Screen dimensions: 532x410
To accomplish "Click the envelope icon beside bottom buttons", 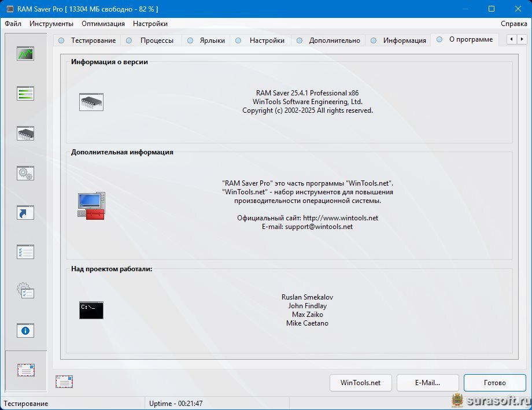I will (64, 382).
